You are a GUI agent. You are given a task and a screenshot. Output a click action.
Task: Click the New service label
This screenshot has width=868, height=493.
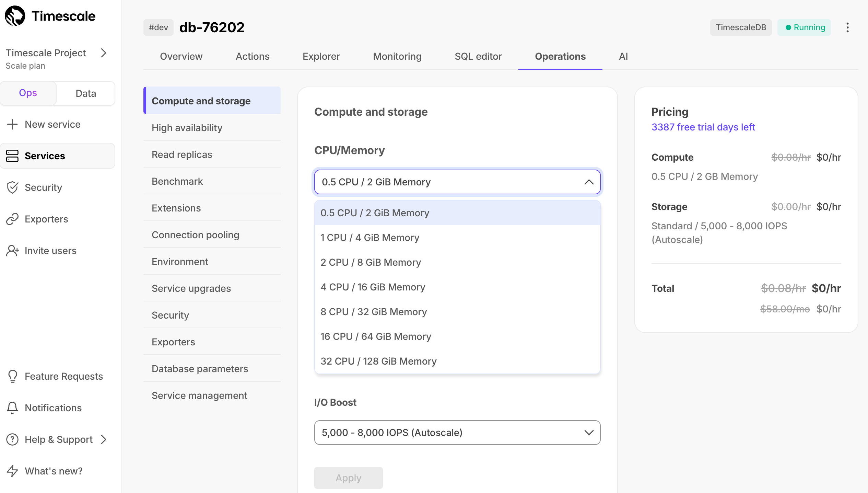(52, 124)
